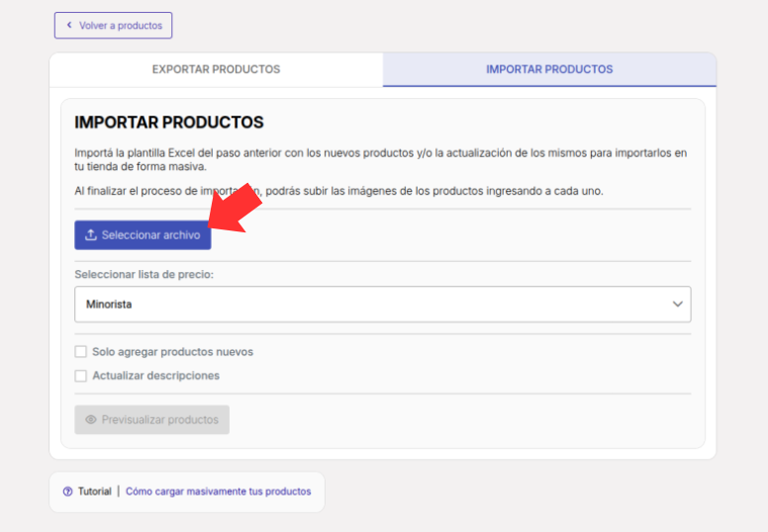Open the Minorista price list dropdown

point(383,305)
